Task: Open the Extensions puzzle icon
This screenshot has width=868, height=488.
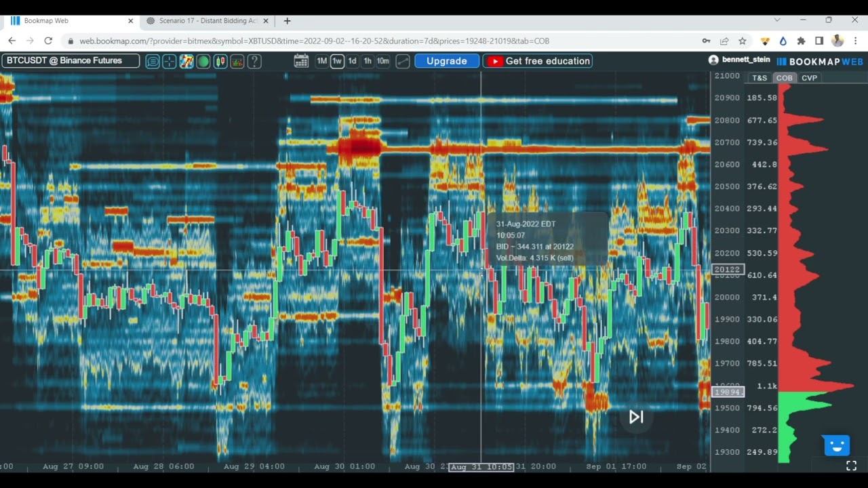Action: point(801,41)
